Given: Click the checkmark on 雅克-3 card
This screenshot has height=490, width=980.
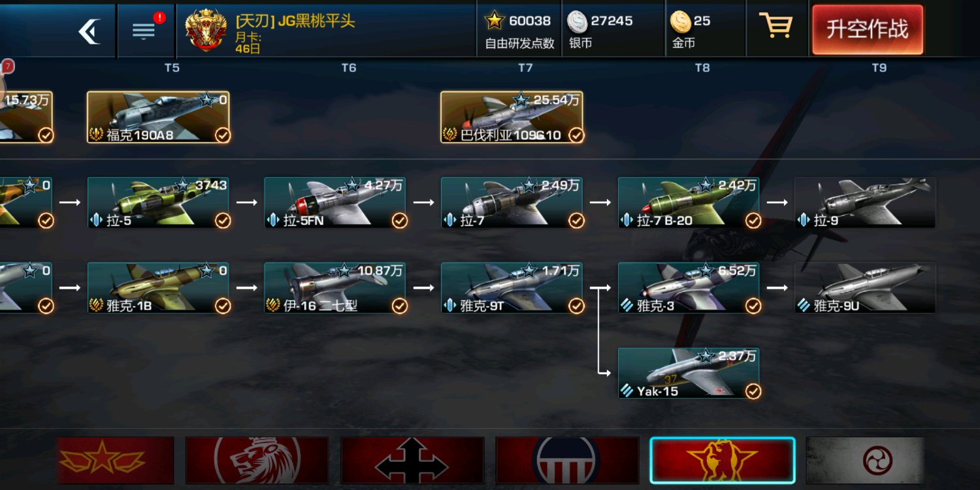Looking at the screenshot, I should tap(753, 306).
